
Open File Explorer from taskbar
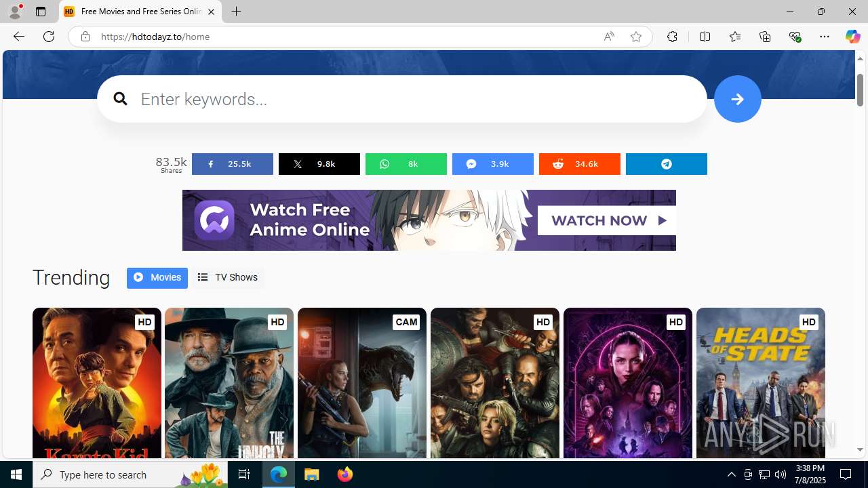tap(312, 474)
